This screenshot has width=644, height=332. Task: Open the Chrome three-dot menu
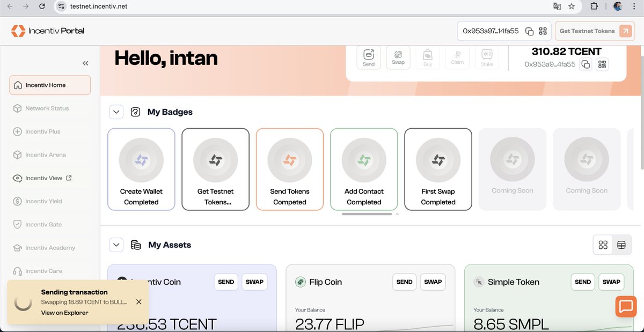point(634,6)
